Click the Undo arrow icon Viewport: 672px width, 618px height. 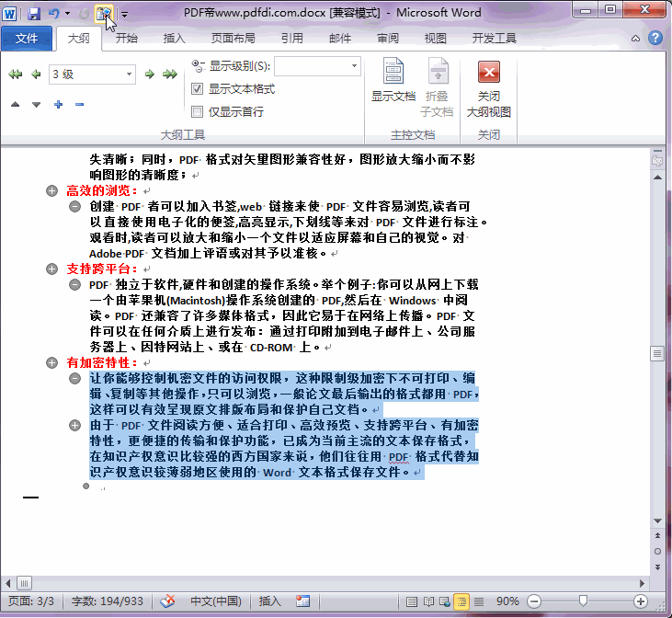(54, 14)
